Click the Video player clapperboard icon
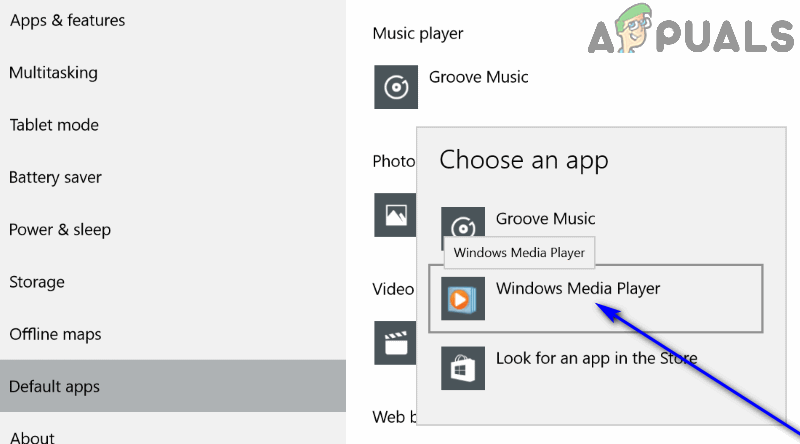 394,342
